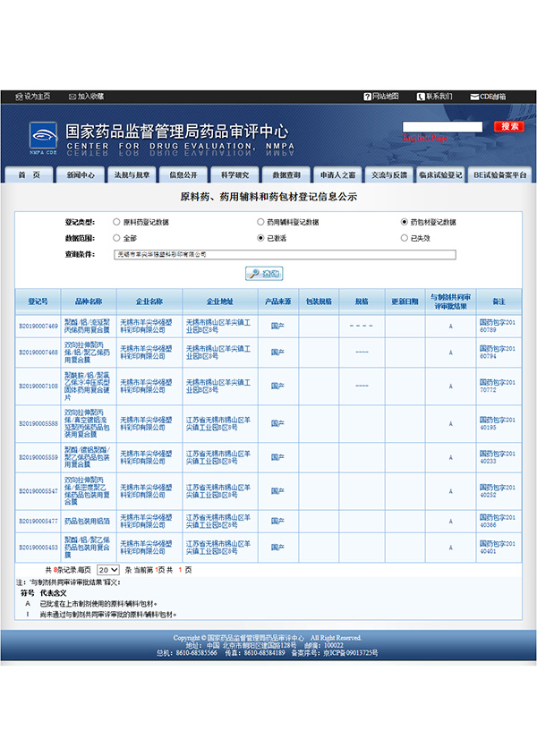537x756 pixels.
Task: Click result A in the B20190007468 row
Action: (x=451, y=353)
